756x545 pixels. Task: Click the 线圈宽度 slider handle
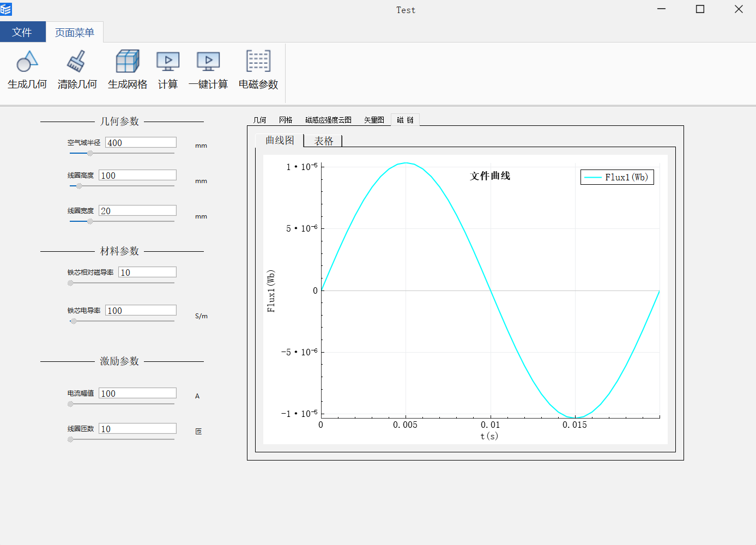point(90,221)
